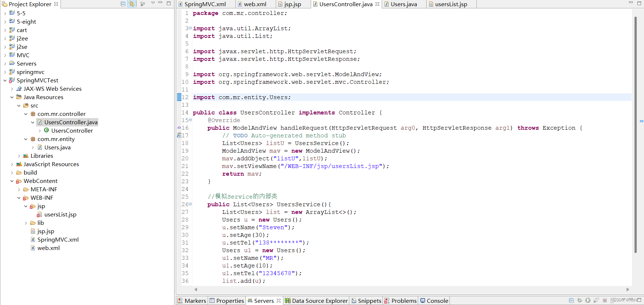Expand the lib folder
This screenshot has height=305, width=644.
[25, 223]
